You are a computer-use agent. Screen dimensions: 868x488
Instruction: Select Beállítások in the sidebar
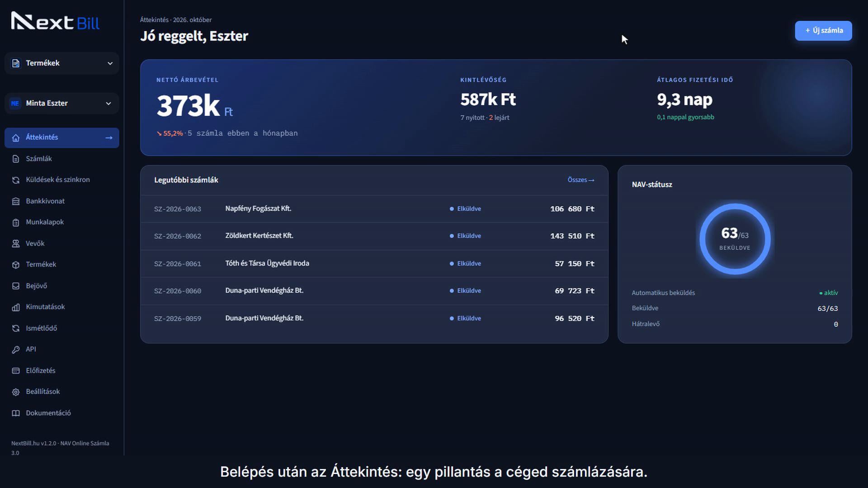[62, 391]
